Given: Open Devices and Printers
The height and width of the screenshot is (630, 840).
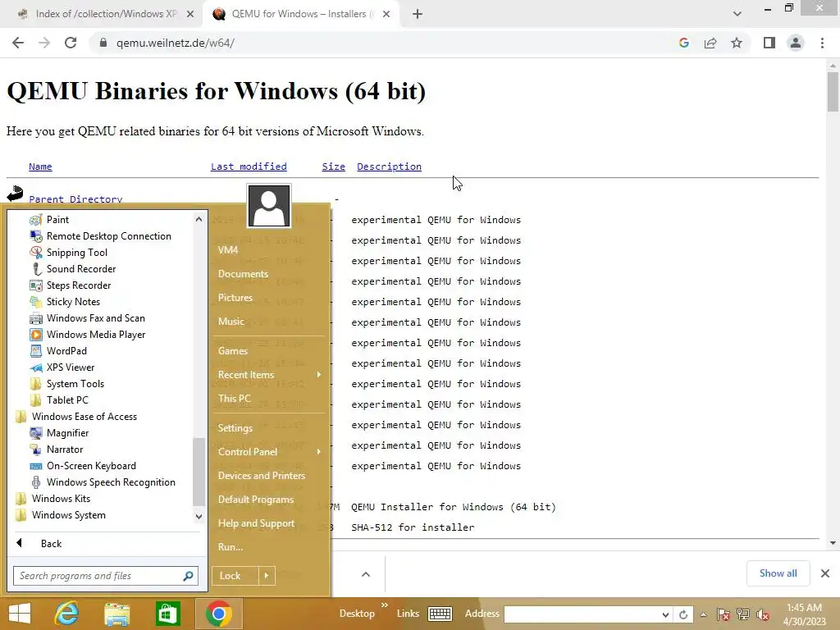Looking at the screenshot, I should [262, 476].
